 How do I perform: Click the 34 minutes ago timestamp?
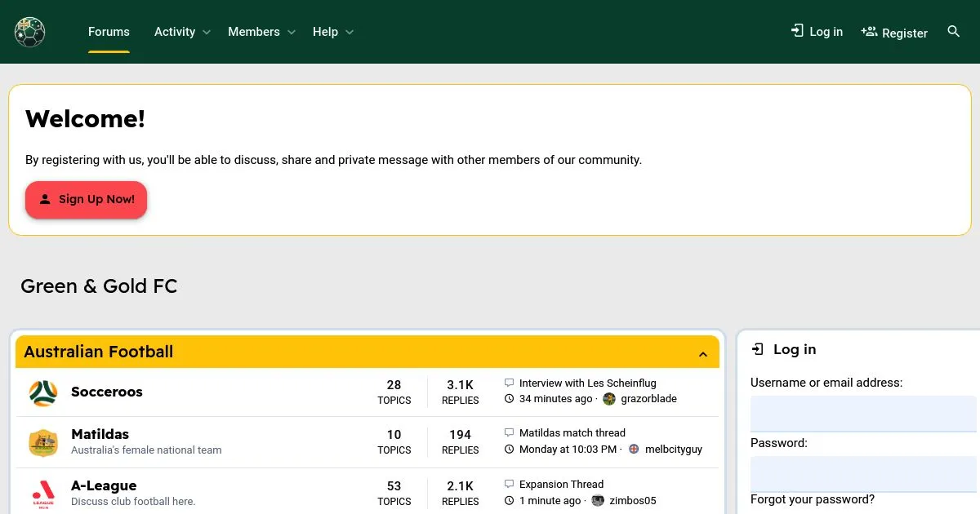[x=556, y=399]
